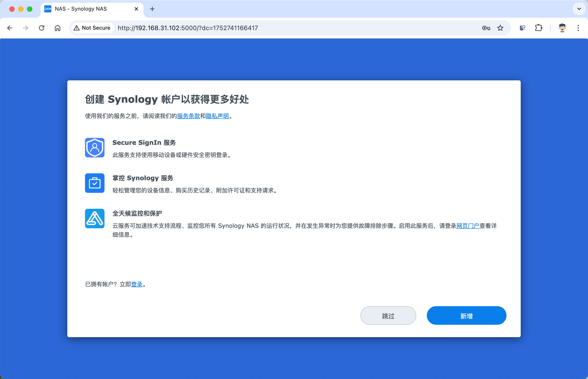This screenshot has height=379, width=588.
Task: Click the 掌控 Synology 服务 heading
Action: (143, 178)
